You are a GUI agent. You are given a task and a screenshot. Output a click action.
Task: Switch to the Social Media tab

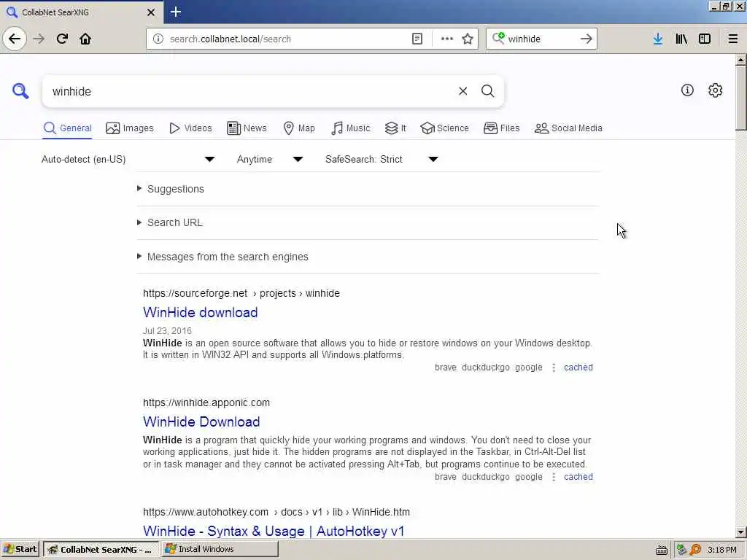(x=568, y=128)
